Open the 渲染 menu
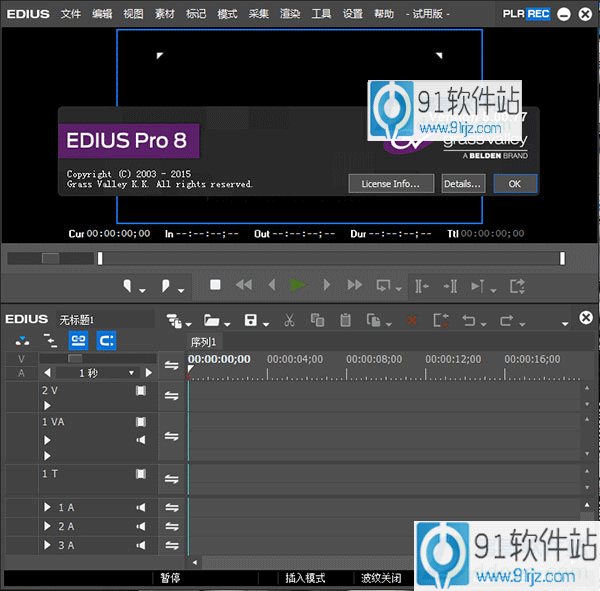Image resolution: width=600 pixels, height=591 pixels. (290, 14)
